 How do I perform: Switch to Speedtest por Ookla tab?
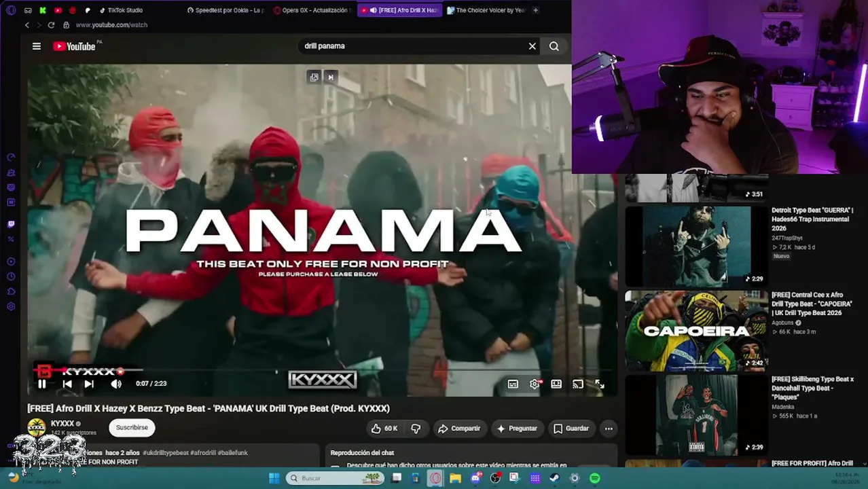tap(225, 10)
